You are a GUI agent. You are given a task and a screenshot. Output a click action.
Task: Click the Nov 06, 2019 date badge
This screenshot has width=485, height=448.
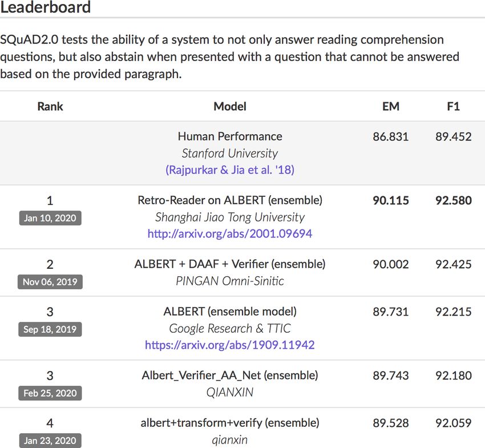pos(50,282)
